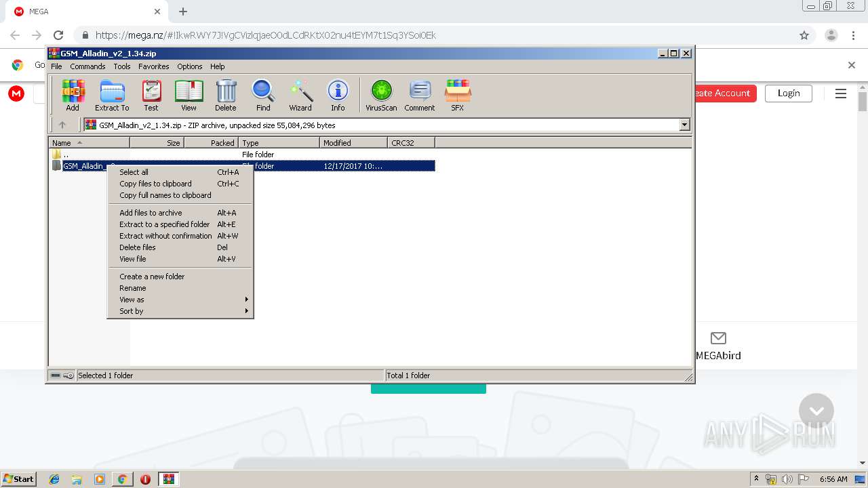Open the Help menu in WinRAR
The height and width of the screenshot is (488, 868).
point(217,66)
